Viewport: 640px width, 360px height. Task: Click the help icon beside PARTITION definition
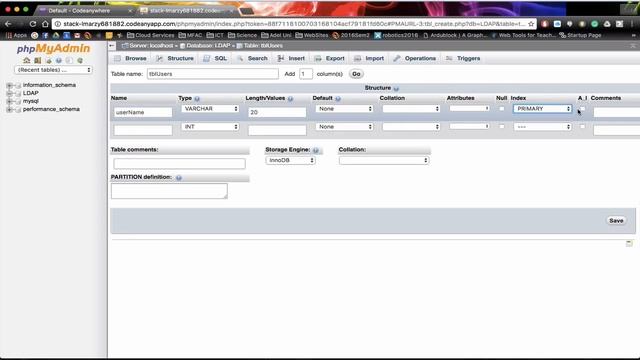(x=179, y=178)
